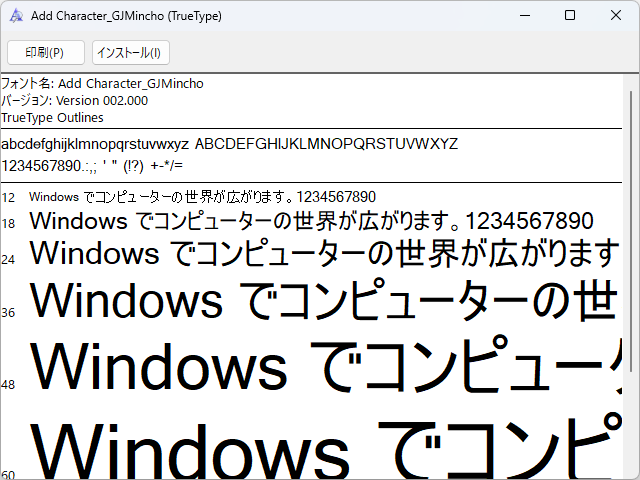Click the 'バージョン: Version 002.000' text
640x480 pixels.
click(x=74, y=100)
